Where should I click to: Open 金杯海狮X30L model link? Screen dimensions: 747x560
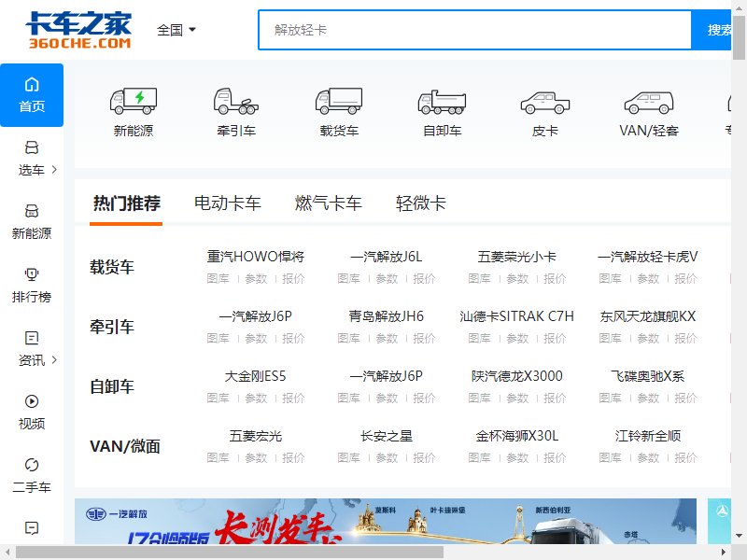pos(517,436)
